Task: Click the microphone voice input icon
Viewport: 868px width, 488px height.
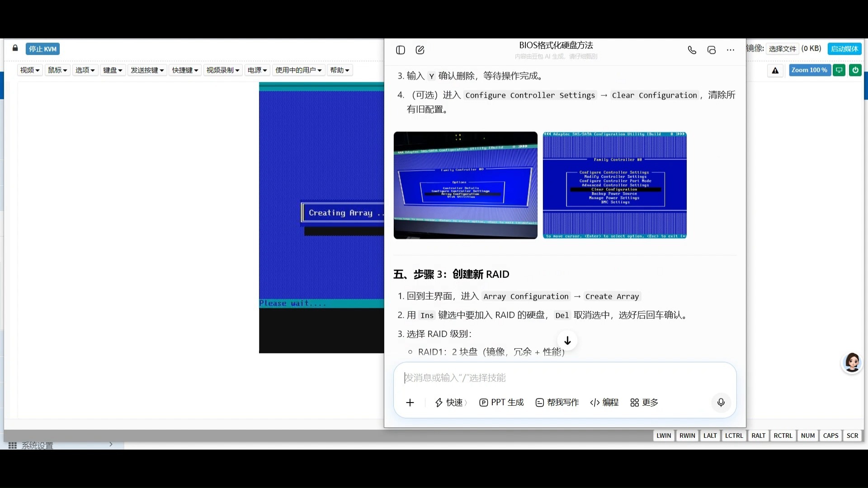Action: (721, 402)
